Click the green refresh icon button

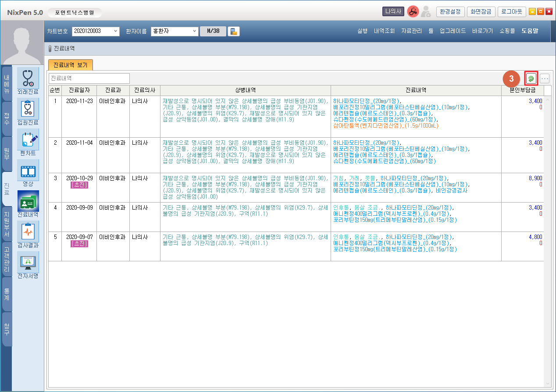(531, 78)
